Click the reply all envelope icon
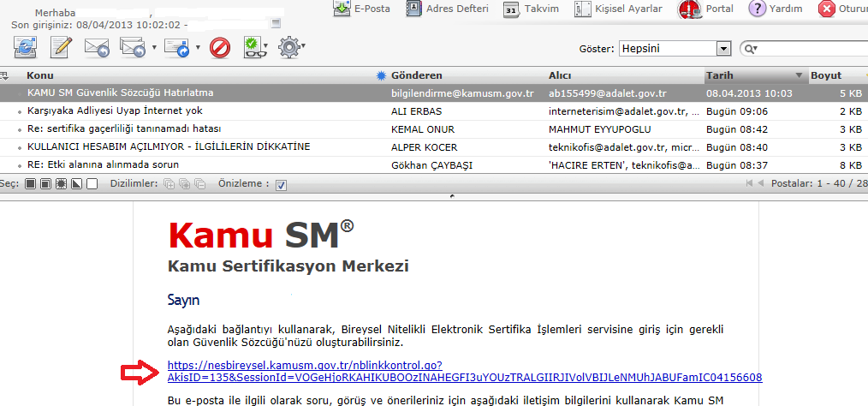 click(x=134, y=48)
